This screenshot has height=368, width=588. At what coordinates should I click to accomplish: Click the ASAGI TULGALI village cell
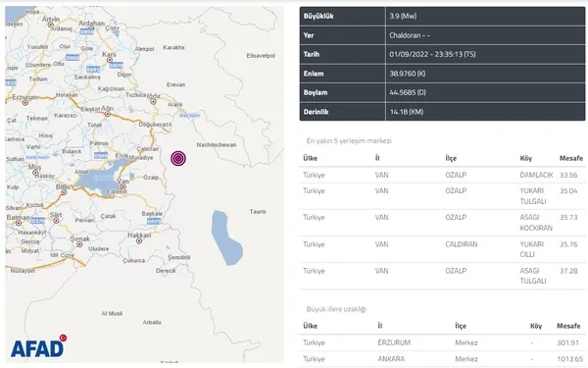click(x=533, y=276)
